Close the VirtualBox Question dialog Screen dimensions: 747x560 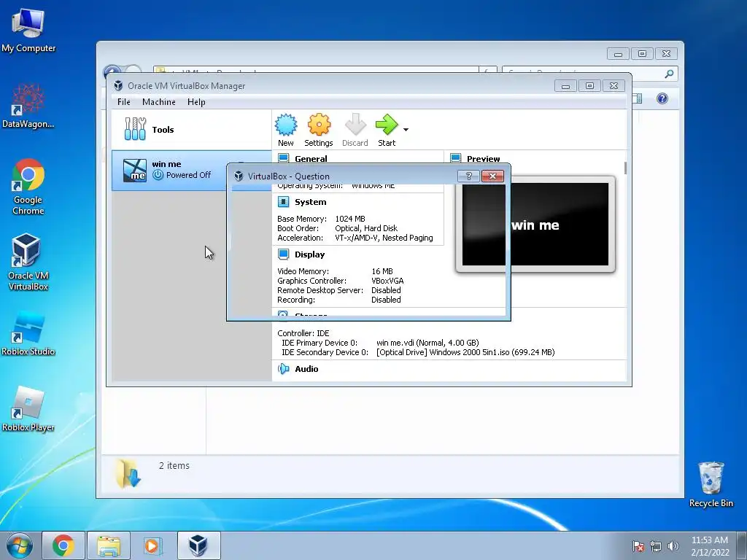[x=492, y=176]
